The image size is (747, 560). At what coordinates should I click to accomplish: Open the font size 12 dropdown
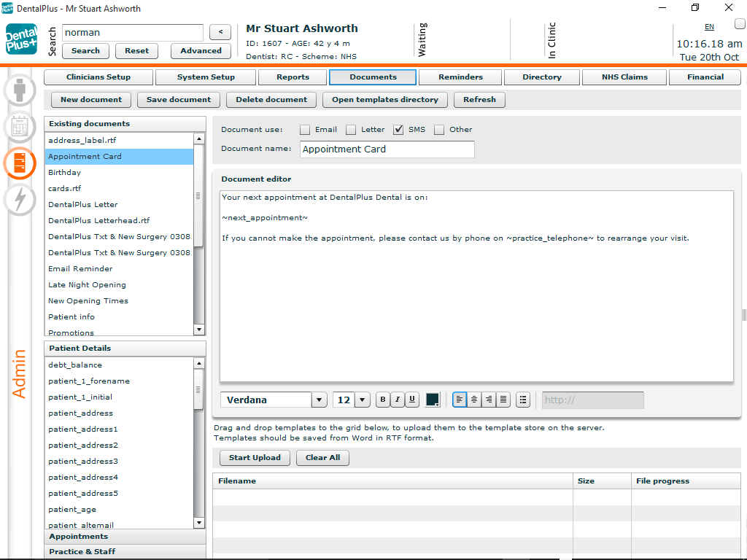363,400
